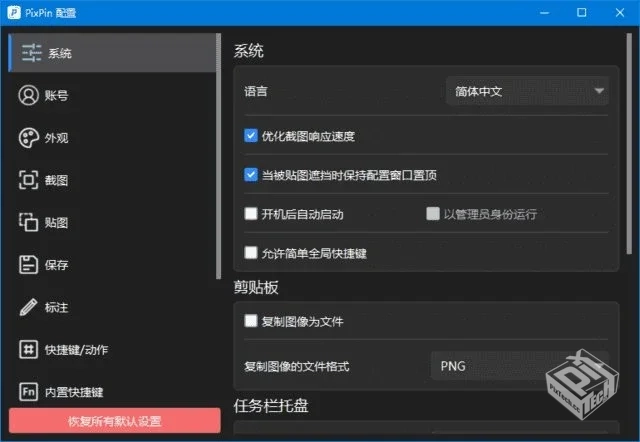Viewport: 640px width, 442px height.
Task: Uncheck 优化截图响应速度 checkbox
Action: click(x=251, y=135)
